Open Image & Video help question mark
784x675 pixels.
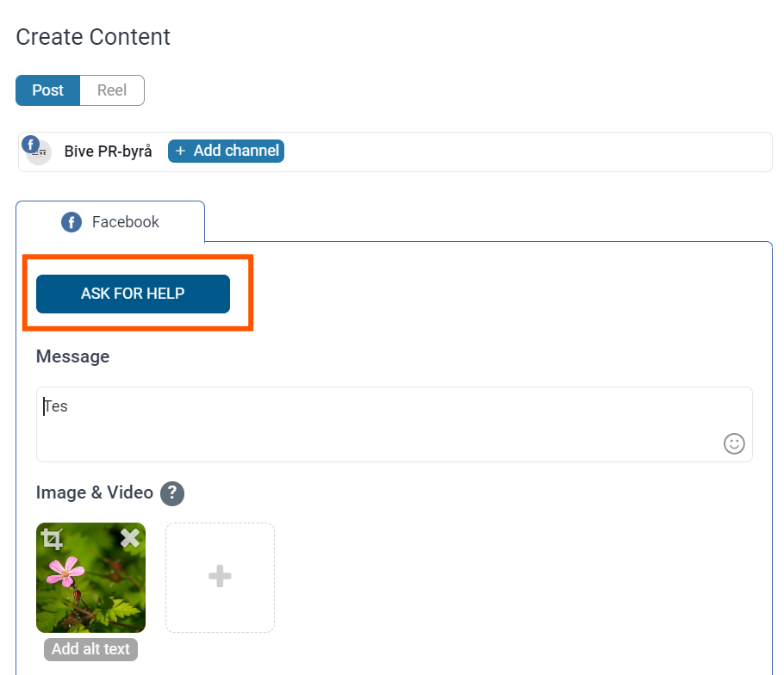pyautogui.click(x=172, y=493)
